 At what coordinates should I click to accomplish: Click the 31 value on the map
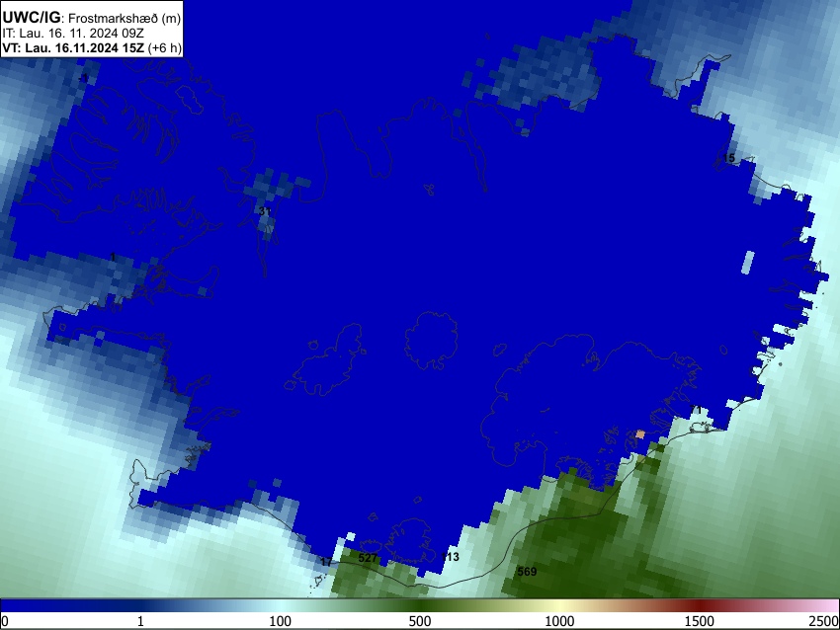click(x=265, y=211)
